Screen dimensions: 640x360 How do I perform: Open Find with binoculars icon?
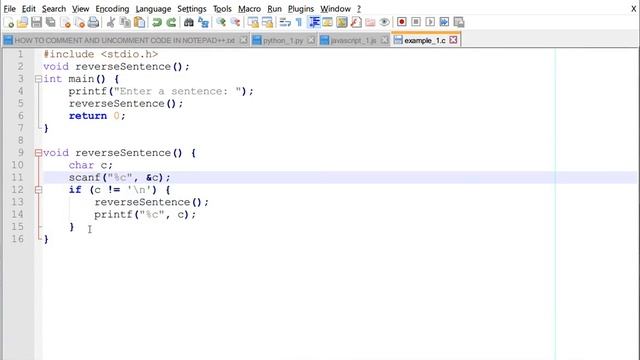tap(189, 22)
